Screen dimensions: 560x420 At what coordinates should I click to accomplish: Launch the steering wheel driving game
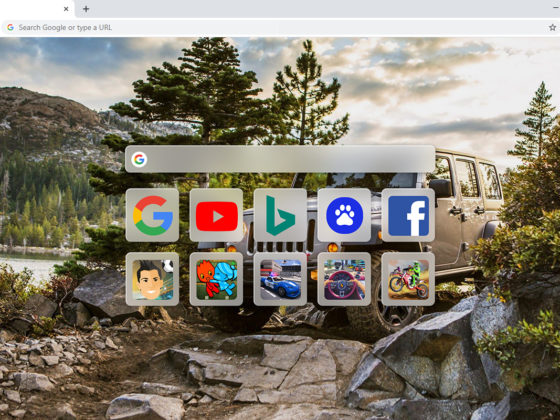[344, 279]
